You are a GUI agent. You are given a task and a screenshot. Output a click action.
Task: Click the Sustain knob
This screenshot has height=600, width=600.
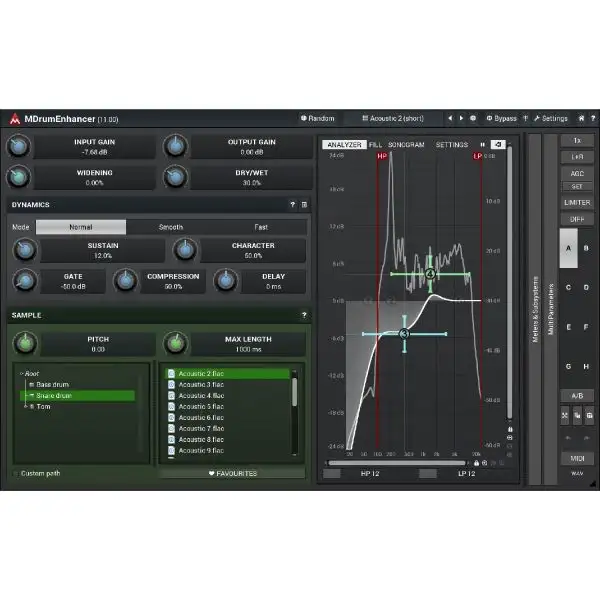(25, 250)
